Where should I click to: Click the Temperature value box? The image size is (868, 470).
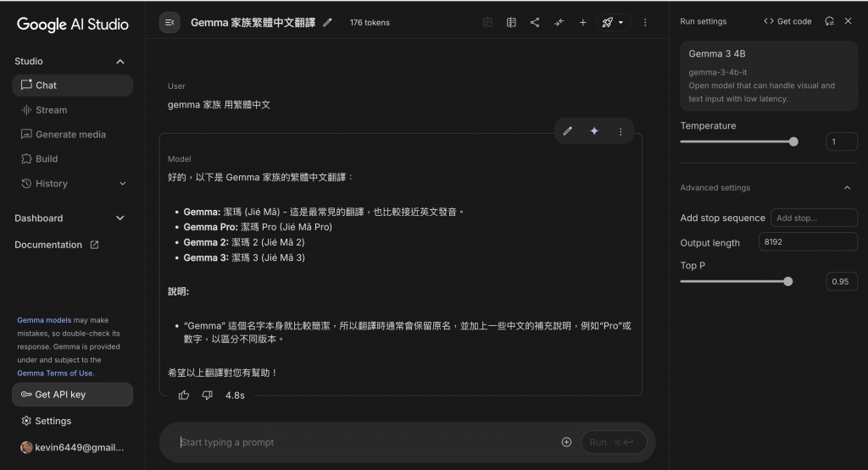click(x=842, y=141)
